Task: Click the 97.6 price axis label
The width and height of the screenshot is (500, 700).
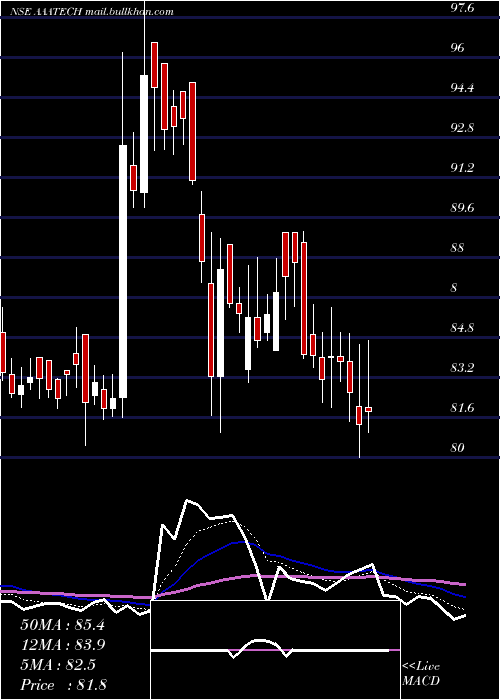Action: pos(464,8)
